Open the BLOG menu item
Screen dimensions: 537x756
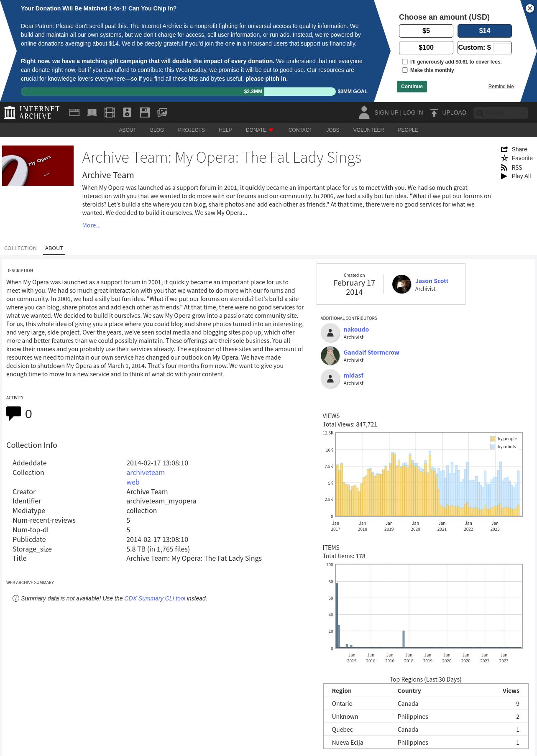(157, 130)
